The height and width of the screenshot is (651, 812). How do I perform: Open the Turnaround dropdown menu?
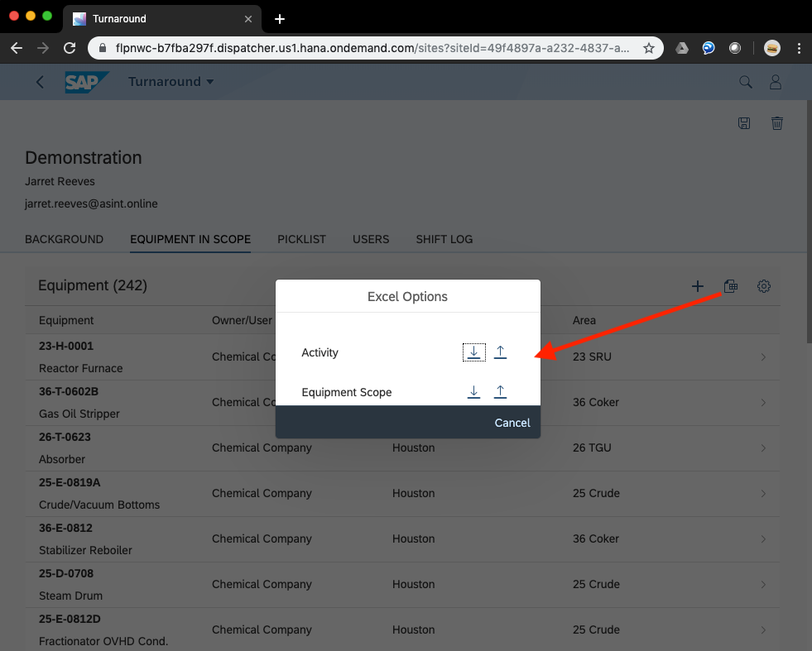pyautogui.click(x=171, y=82)
